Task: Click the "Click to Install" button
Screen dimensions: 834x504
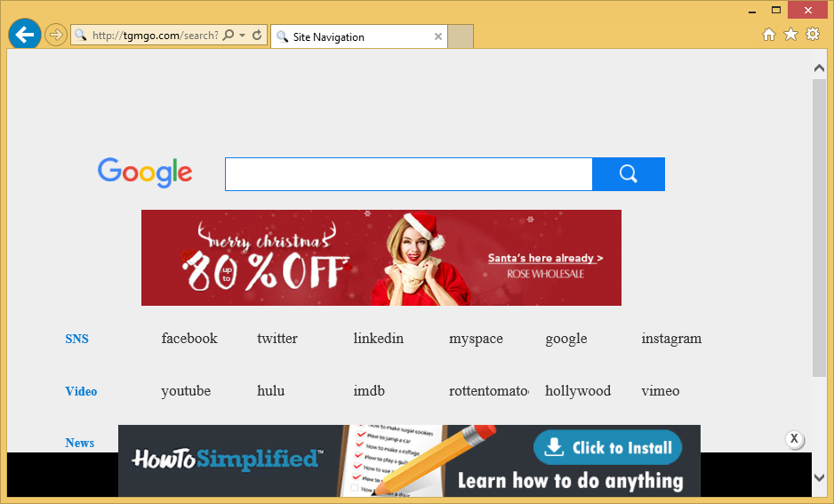Action: point(607,448)
